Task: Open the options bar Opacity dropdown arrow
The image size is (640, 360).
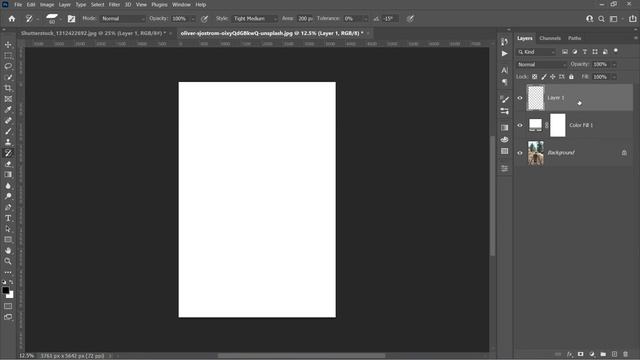Action: pyautogui.click(x=193, y=19)
